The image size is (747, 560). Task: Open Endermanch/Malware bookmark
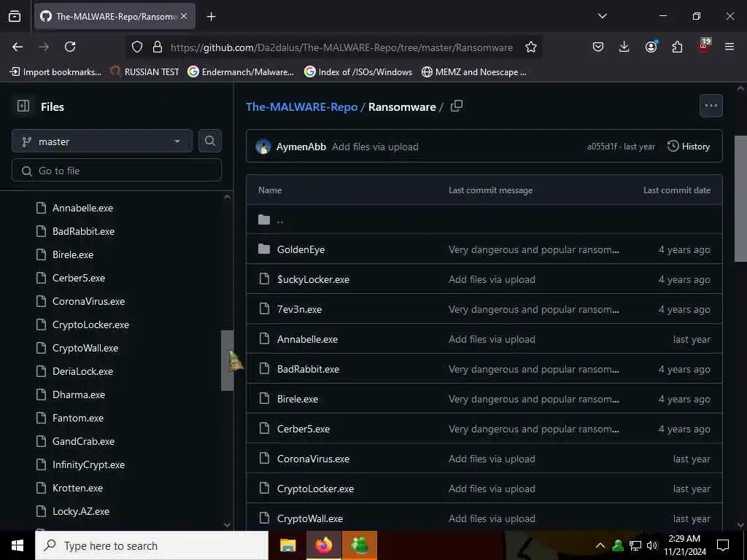(x=241, y=72)
